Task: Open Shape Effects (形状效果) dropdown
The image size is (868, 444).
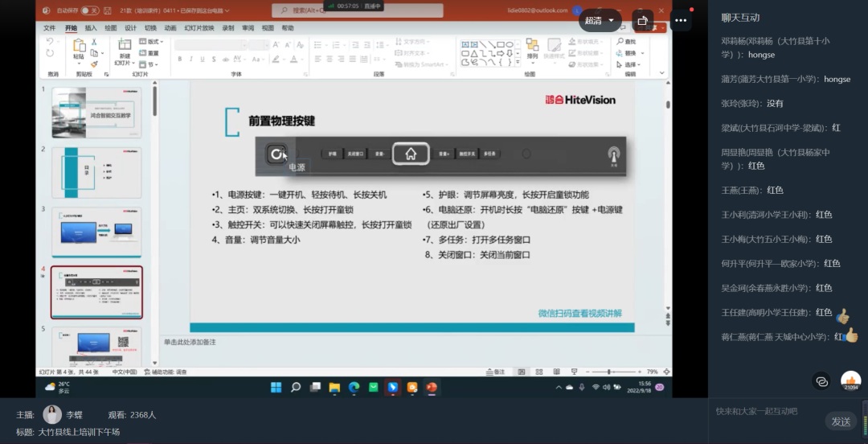Action: [586, 64]
